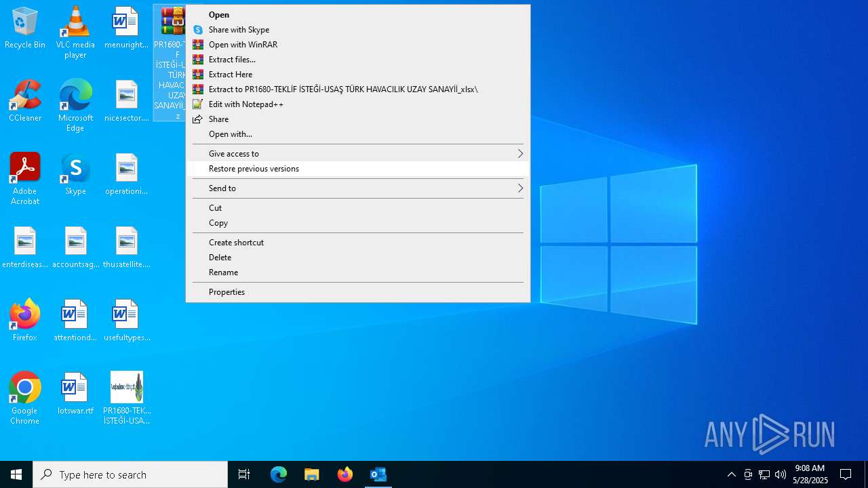Select the lotswar.rtf document icon
The width and height of the screenshot is (868, 488).
click(x=75, y=393)
